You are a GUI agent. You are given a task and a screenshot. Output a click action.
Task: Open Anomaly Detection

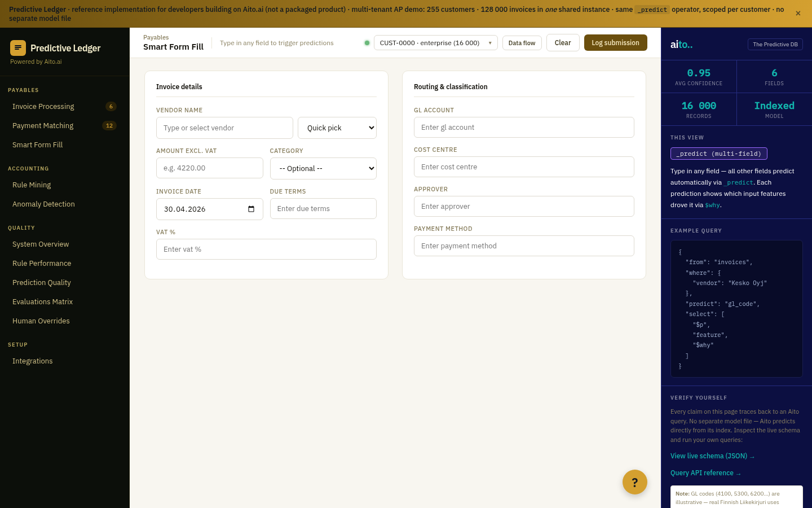click(65, 204)
